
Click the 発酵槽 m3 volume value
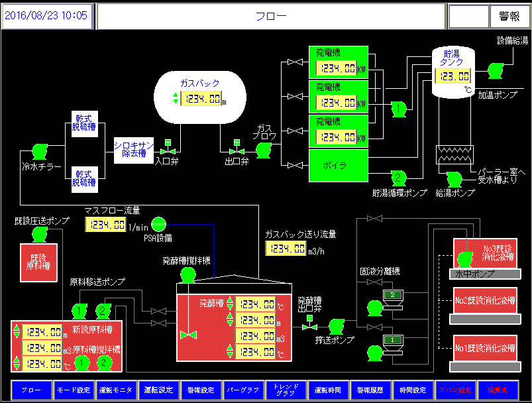[256, 336]
